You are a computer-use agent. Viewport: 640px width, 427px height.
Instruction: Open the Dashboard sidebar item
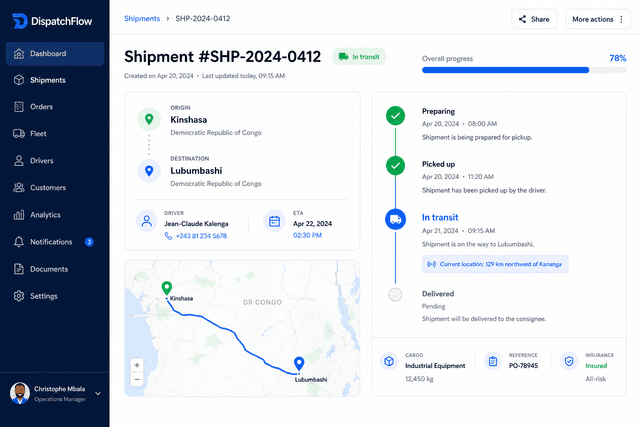(55, 53)
